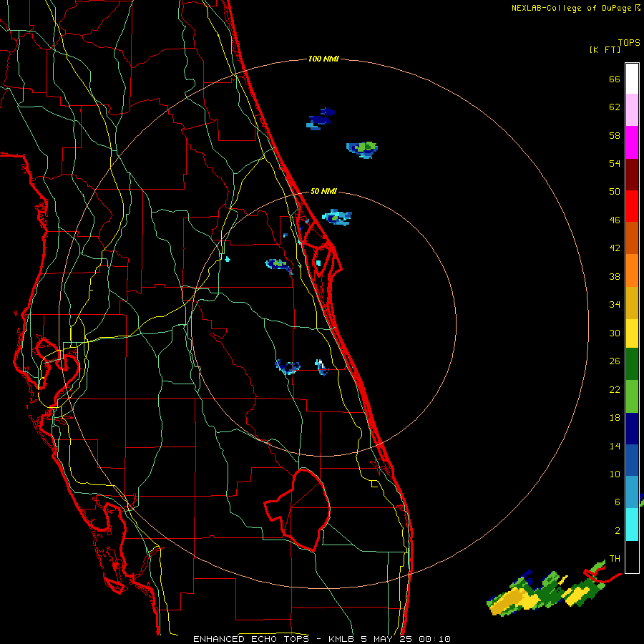Click the navy 14-18 kft legend swatch

coord(632,429)
